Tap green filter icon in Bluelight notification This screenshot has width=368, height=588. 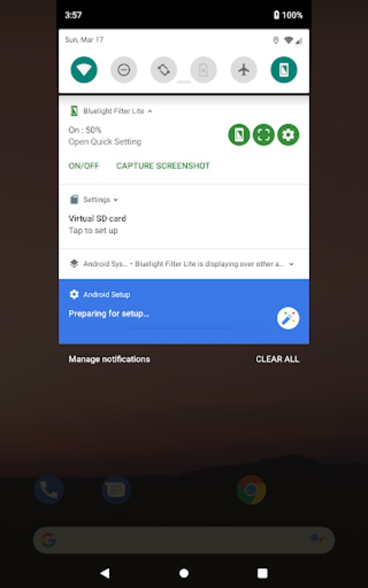point(239,135)
